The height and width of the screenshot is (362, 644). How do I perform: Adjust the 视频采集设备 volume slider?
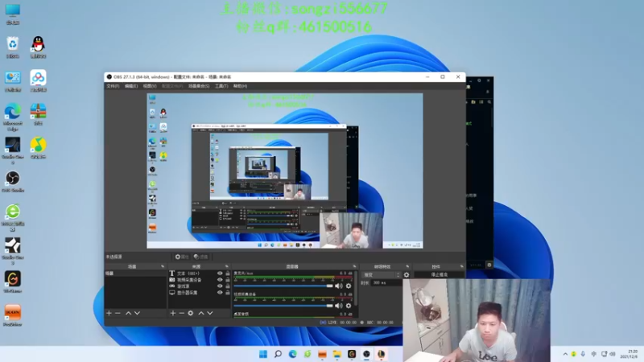coord(283,306)
